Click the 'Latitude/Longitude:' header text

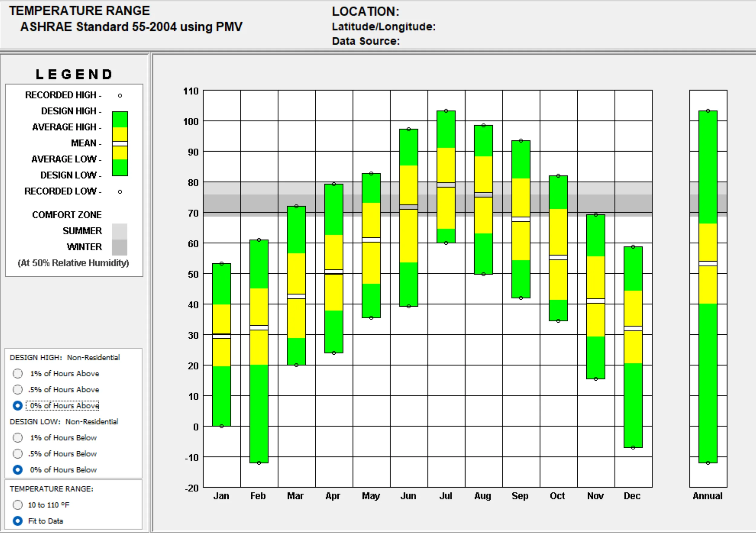coord(384,27)
